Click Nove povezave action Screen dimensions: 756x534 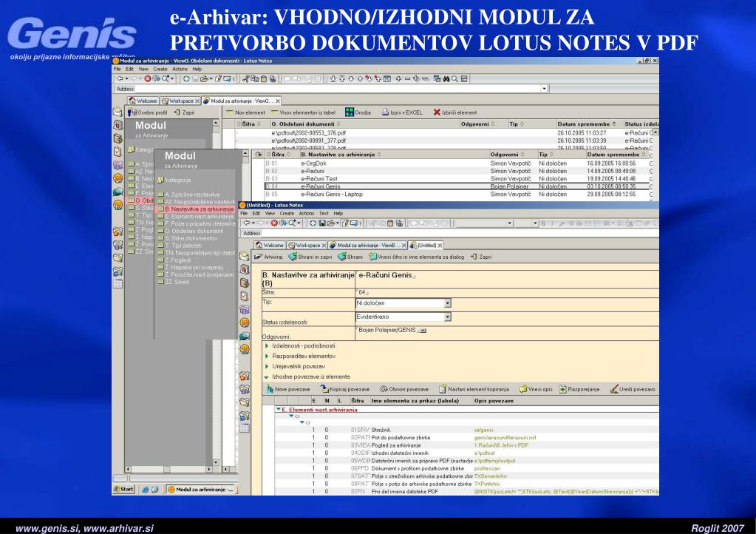point(288,389)
